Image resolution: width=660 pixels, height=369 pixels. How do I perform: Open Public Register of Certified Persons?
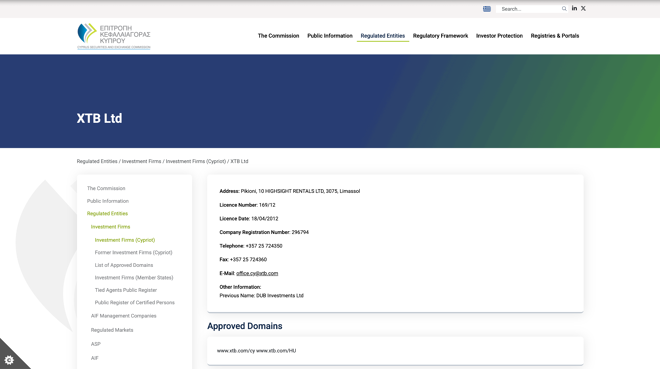coord(134,303)
